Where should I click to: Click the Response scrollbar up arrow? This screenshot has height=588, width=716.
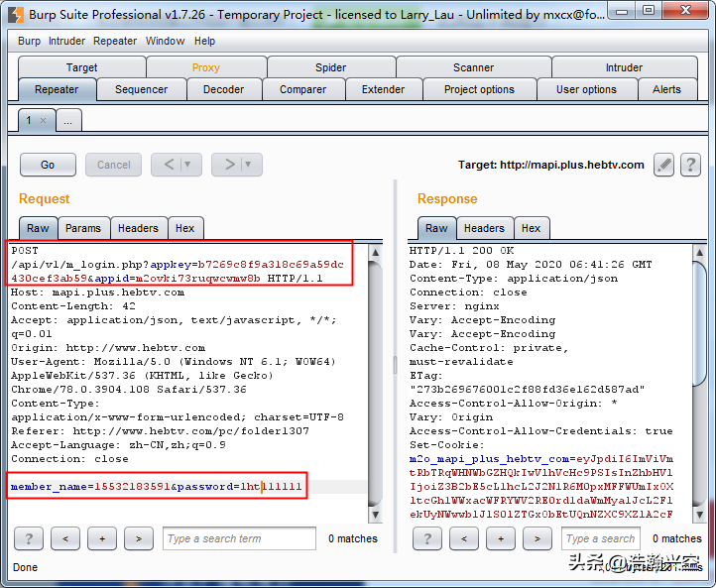699,252
